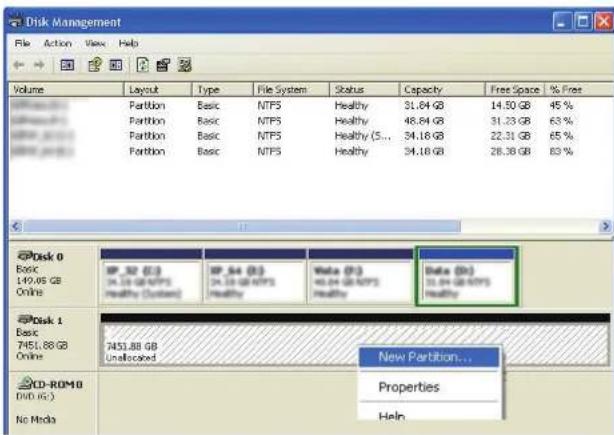Click the Refresh toolbar icon
This screenshot has height=435, width=614.
click(143, 65)
